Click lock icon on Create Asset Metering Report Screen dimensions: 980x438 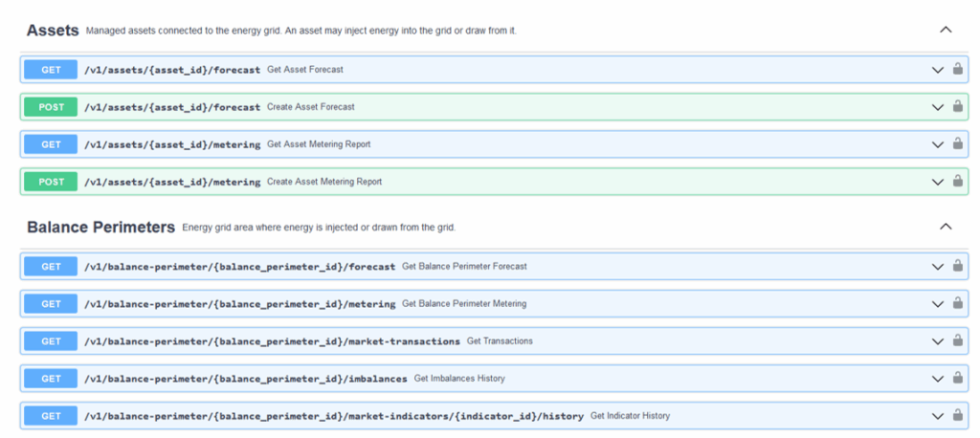pyautogui.click(x=957, y=181)
